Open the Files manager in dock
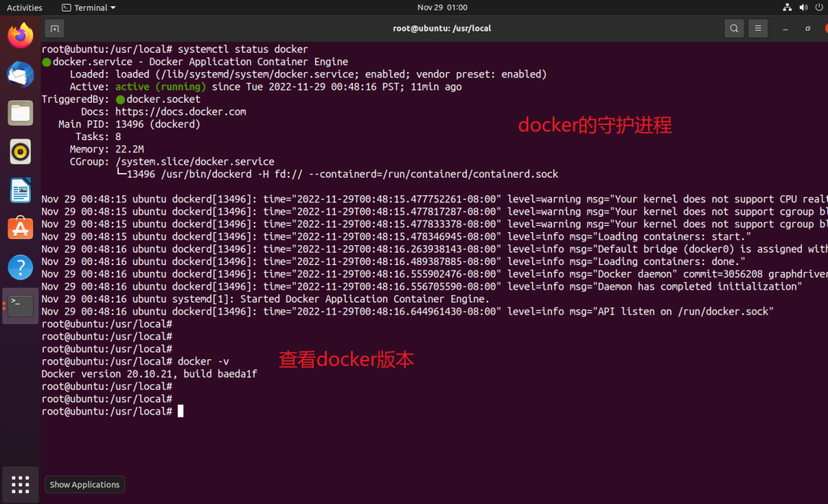 21,113
